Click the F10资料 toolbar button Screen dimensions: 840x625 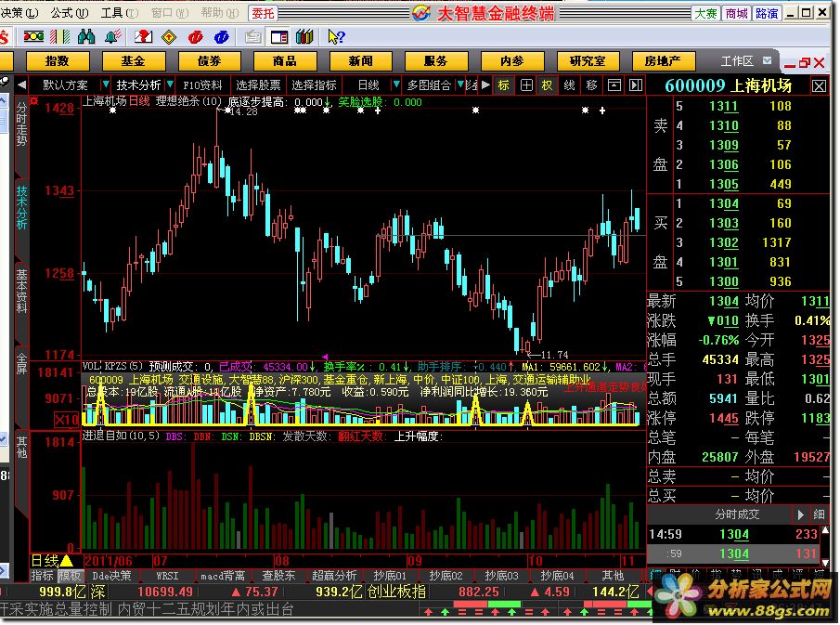(202, 85)
